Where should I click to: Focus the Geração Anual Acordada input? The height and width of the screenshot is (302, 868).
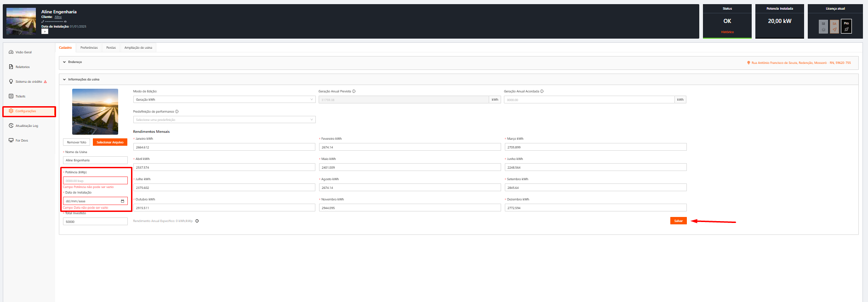tap(589, 99)
